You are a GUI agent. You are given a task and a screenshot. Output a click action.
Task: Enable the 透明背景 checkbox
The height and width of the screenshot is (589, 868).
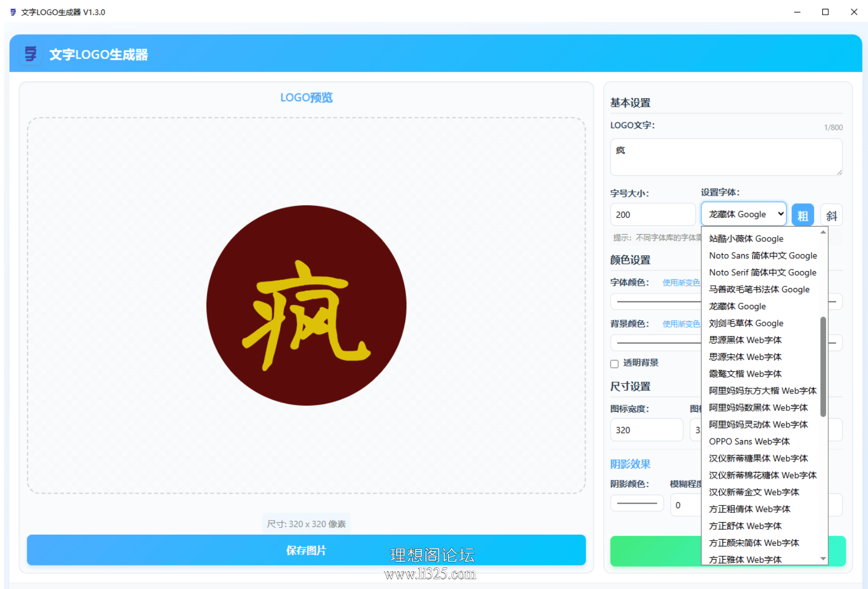coord(614,364)
